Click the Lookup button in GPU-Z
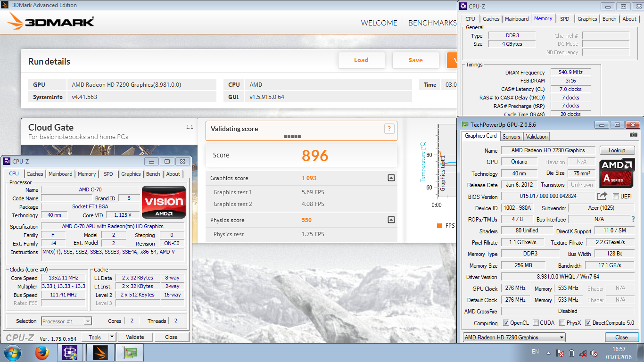 617,150
